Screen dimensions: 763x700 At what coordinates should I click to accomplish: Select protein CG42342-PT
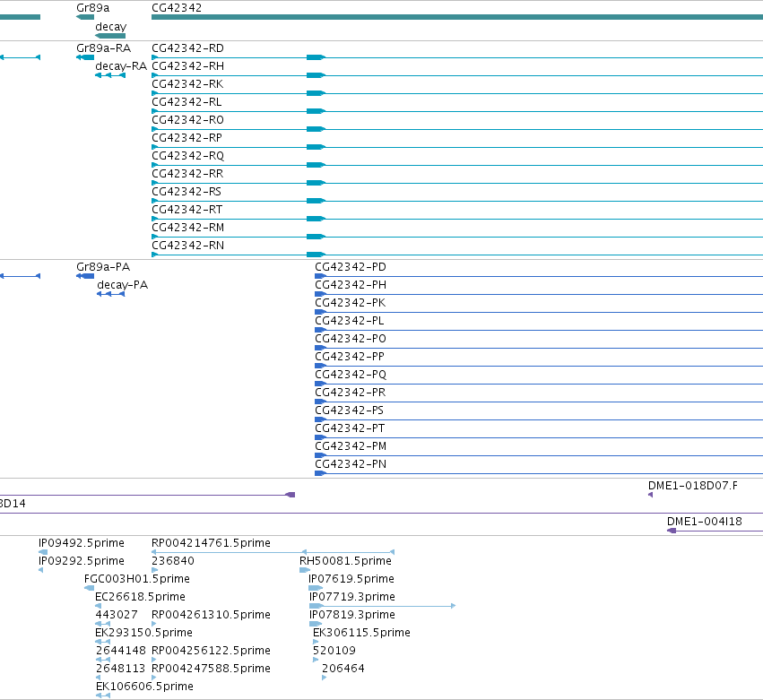coord(350,428)
